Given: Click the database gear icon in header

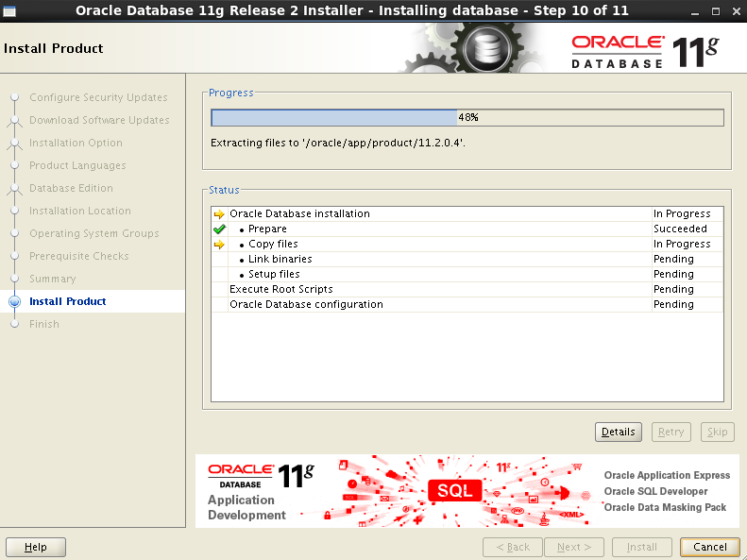Looking at the screenshot, I should (487, 48).
